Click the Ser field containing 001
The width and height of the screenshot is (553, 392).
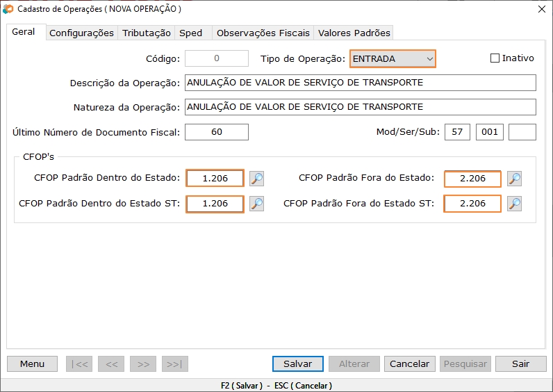point(490,132)
